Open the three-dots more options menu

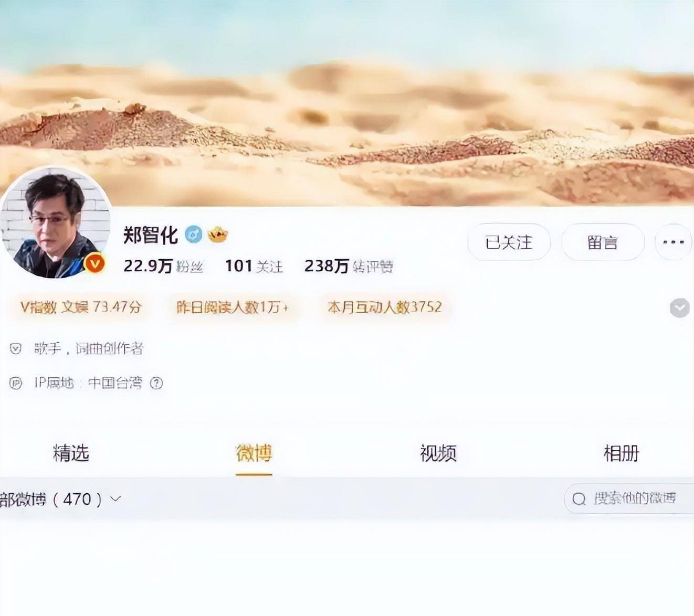point(674,242)
